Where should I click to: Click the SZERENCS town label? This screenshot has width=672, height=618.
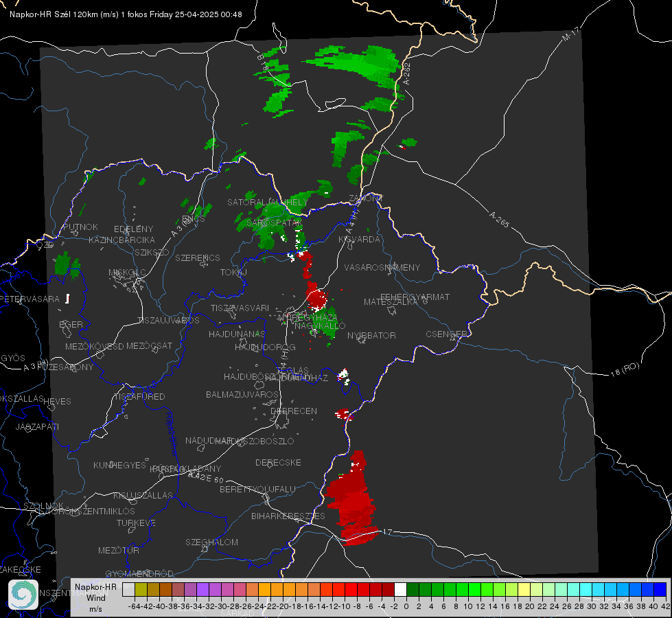[198, 257]
